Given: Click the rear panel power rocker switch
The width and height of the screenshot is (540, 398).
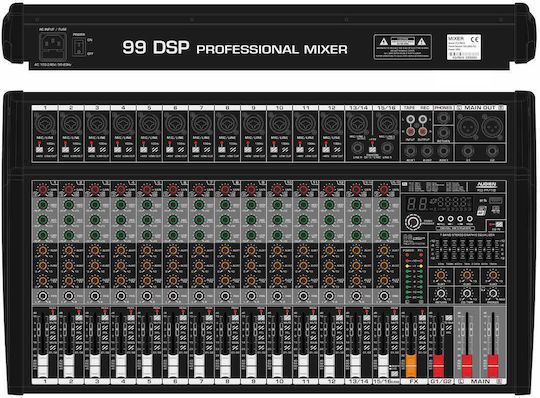Looking at the screenshot, I should point(79,46).
